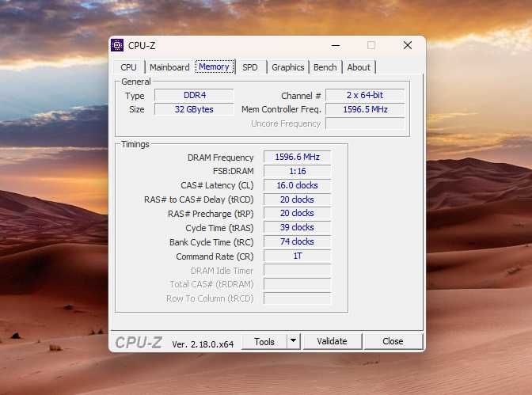
Task: Open the SPD tab
Action: click(250, 67)
